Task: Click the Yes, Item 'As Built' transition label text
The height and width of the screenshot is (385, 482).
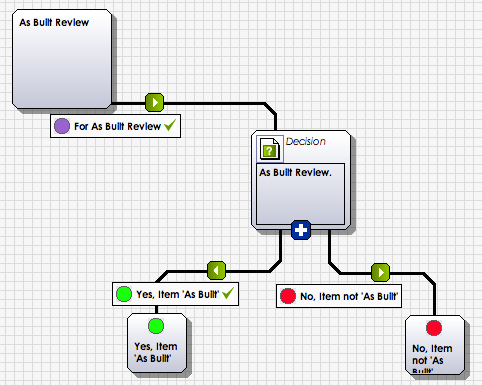Action: [178, 294]
